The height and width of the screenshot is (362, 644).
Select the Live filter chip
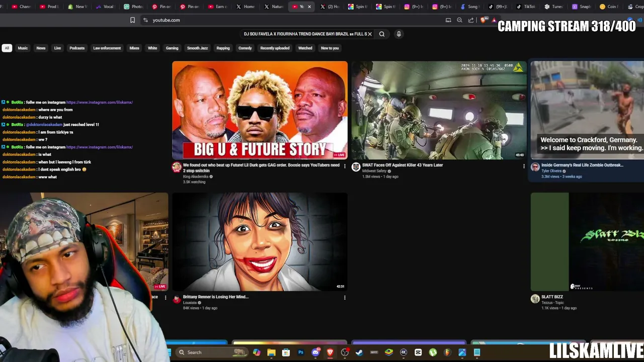click(57, 48)
